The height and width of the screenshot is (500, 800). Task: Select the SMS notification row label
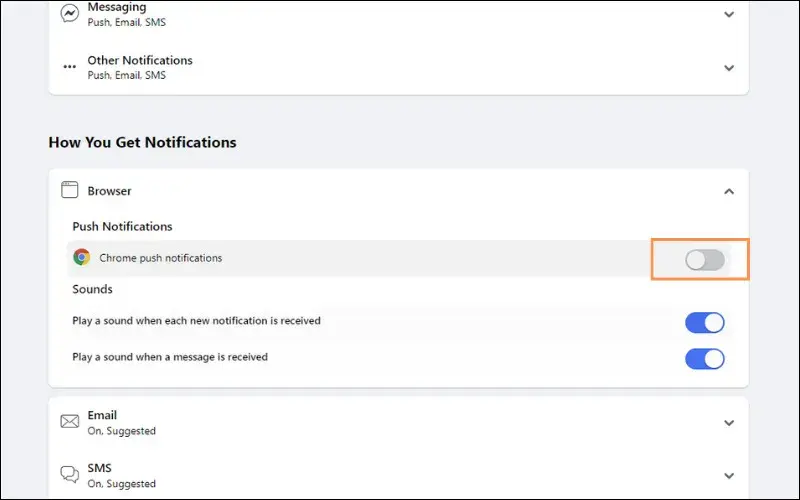pyautogui.click(x=99, y=468)
